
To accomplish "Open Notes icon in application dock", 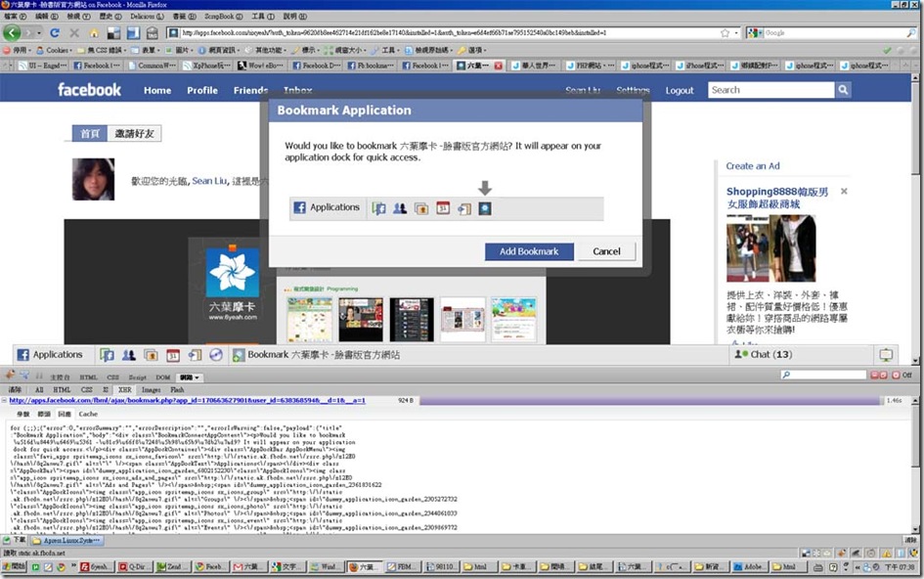I will tap(195, 355).
